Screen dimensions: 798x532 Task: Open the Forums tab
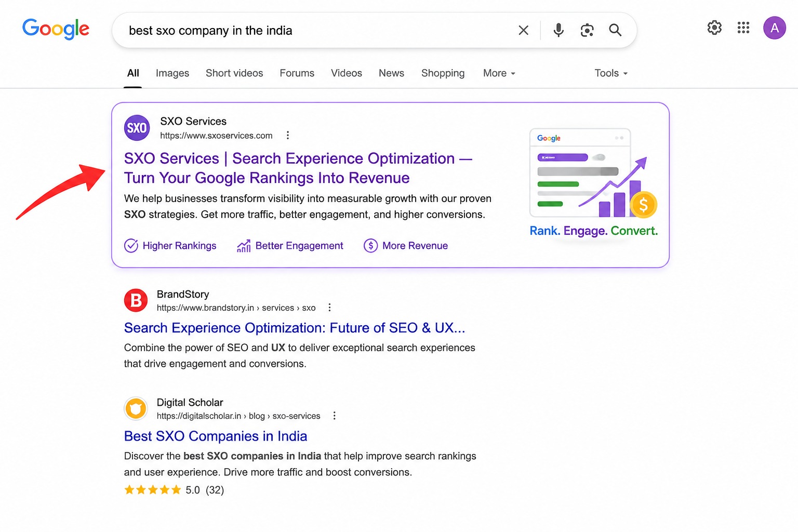click(x=297, y=73)
